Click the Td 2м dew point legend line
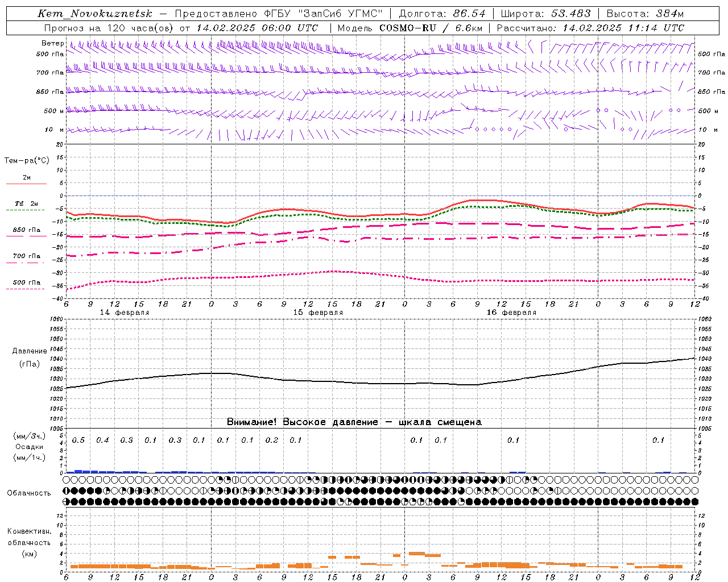Screen dimensions: 728x582 tap(25, 210)
